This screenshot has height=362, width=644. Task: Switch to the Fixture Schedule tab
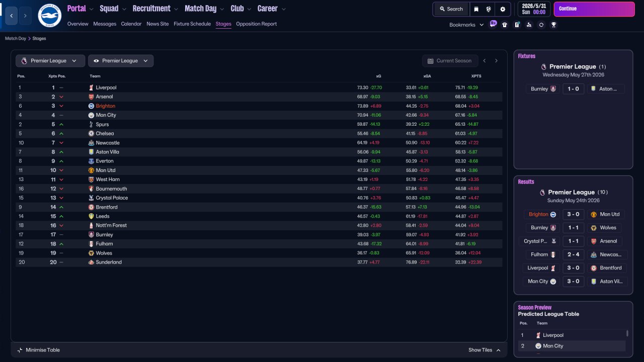[192, 24]
